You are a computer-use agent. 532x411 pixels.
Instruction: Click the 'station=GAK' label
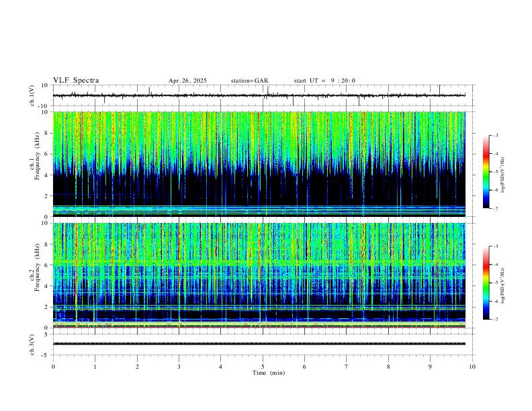(x=249, y=81)
